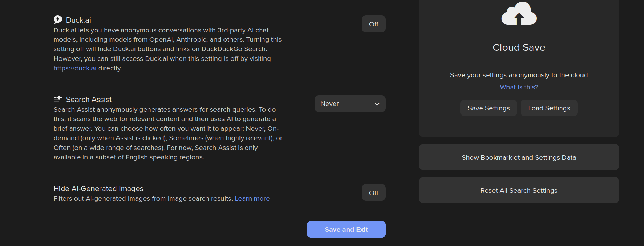Click the Duck.ai setting title

coord(79,20)
